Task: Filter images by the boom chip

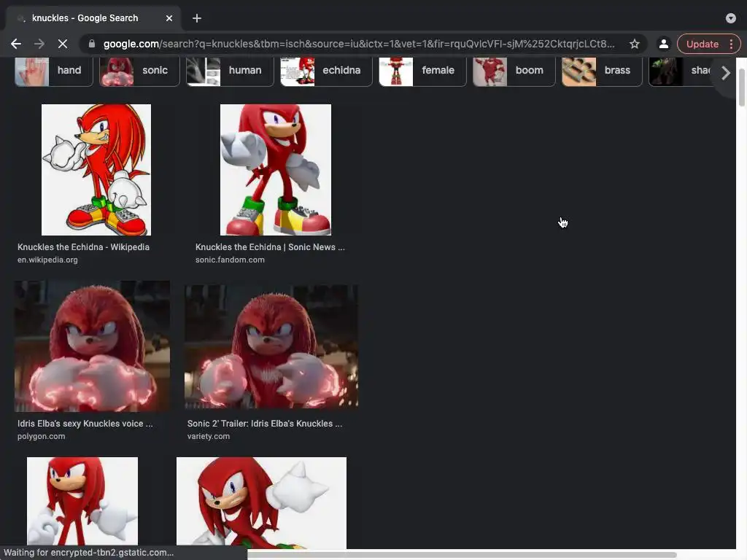Action: point(514,71)
